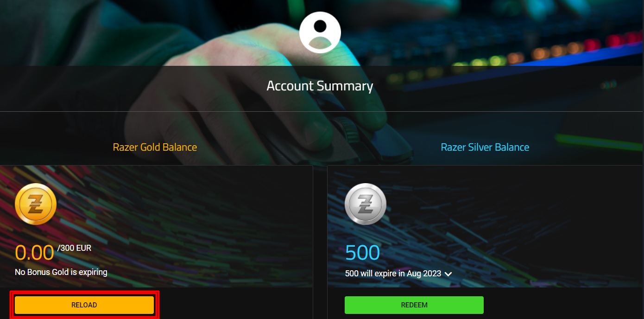Open the 500 will expire in Aug 2023 dropdown

[x=398, y=274]
